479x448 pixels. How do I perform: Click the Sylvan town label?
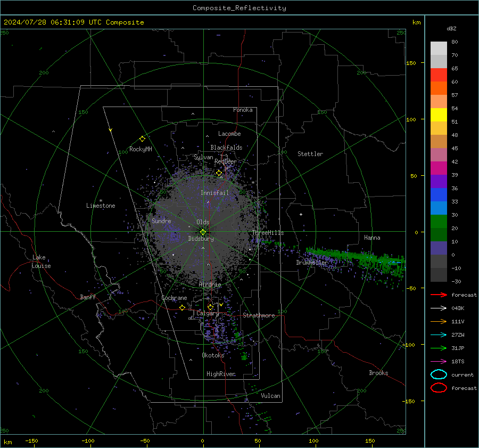(203, 157)
